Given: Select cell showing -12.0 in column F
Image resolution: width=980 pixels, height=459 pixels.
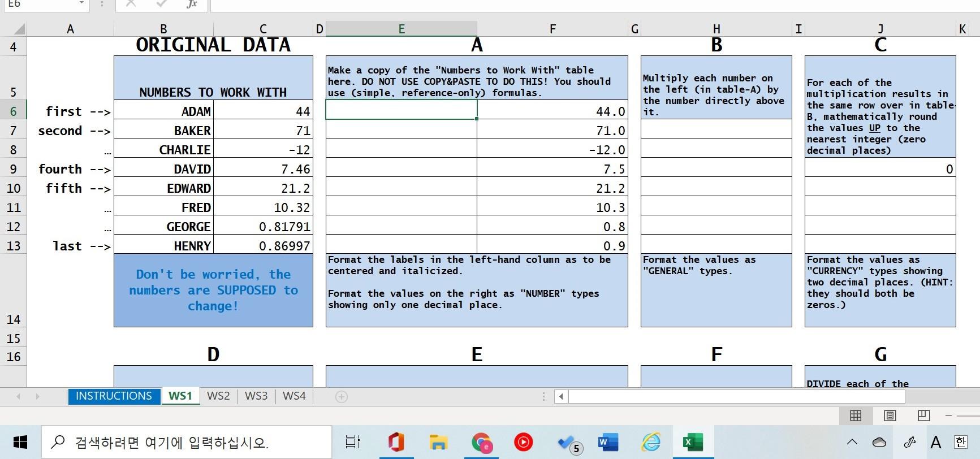Looking at the screenshot, I should [x=552, y=150].
